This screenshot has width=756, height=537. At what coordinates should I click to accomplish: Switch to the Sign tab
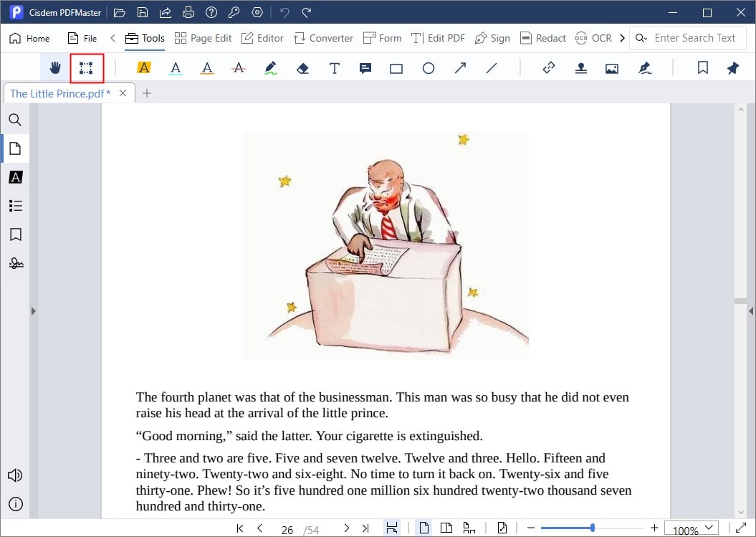tap(492, 38)
